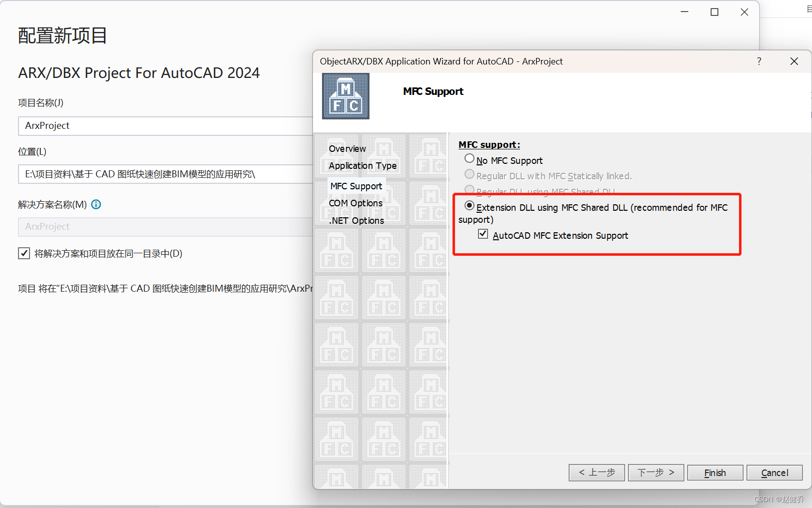Open the Application Type wizard page
Screen dimensions: 812x508
(x=362, y=166)
